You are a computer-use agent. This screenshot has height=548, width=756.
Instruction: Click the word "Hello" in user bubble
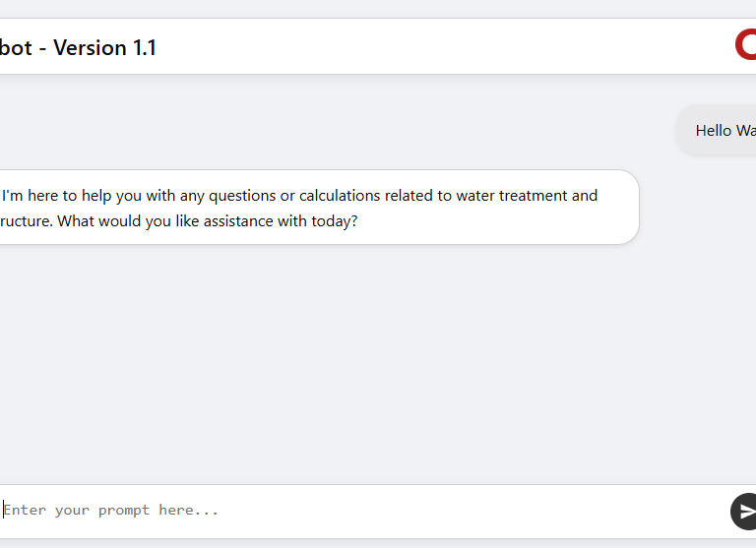(714, 131)
